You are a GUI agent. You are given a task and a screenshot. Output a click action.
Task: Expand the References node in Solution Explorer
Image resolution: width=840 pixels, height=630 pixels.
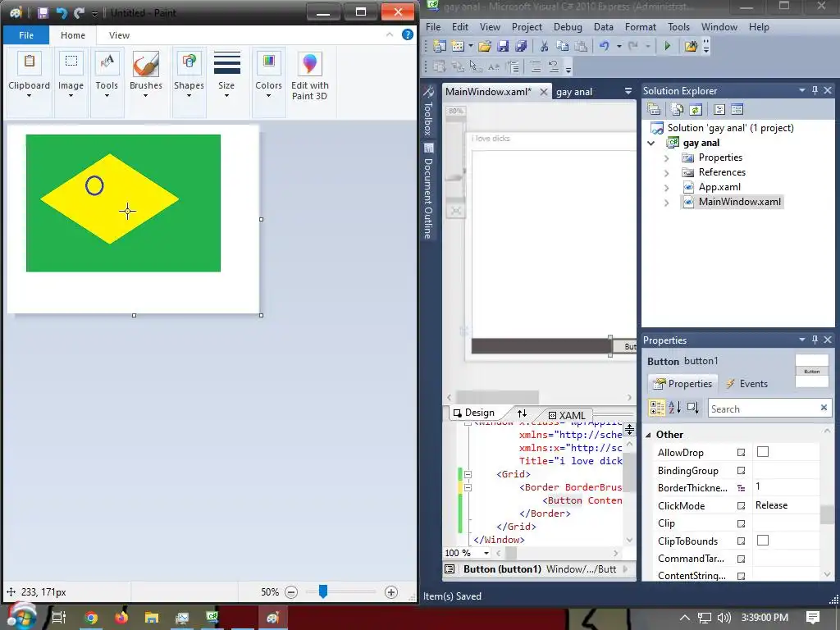666,173
